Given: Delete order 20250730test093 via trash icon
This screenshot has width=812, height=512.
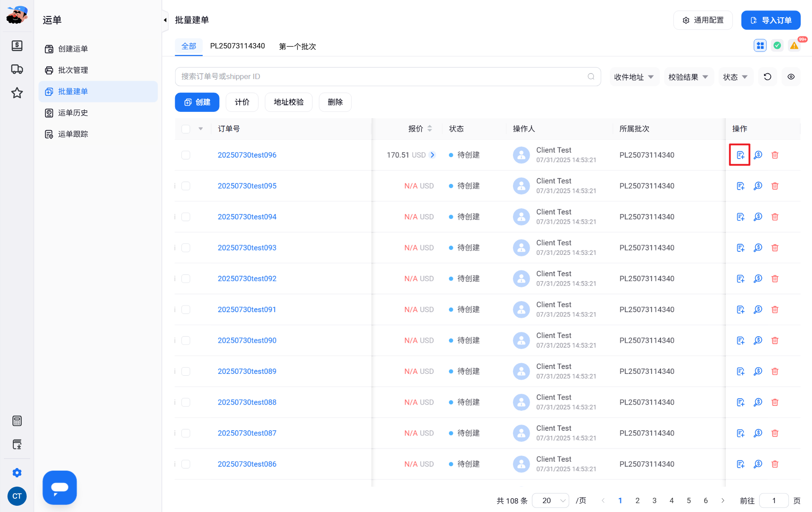Looking at the screenshot, I should point(775,248).
